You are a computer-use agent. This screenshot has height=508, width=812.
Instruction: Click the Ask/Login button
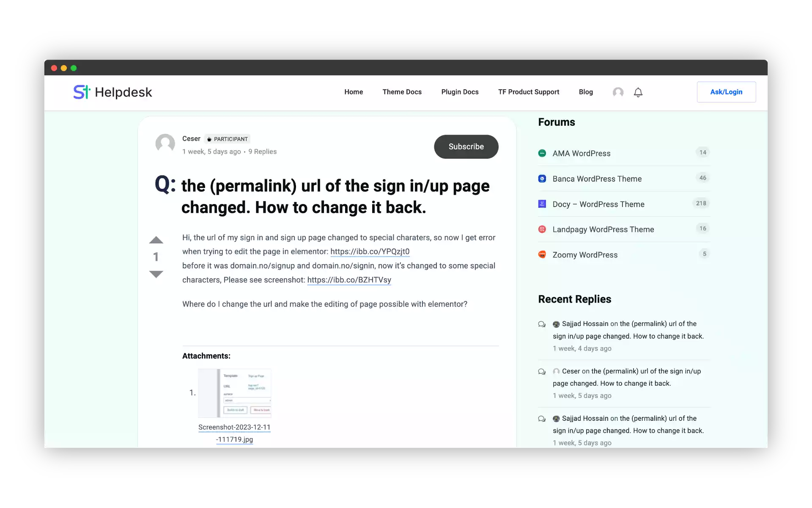pyautogui.click(x=726, y=92)
